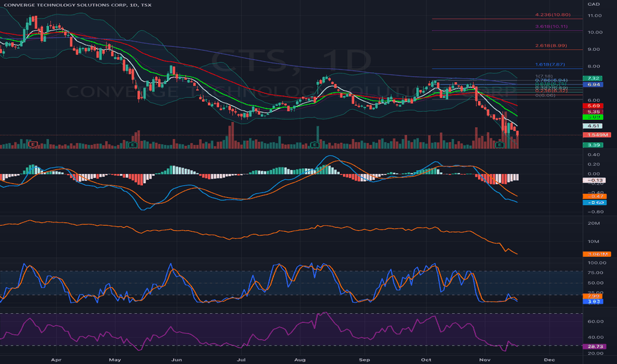Click the 10.00 price scale tick
Viewport: 617px width, 364px height.
point(594,32)
